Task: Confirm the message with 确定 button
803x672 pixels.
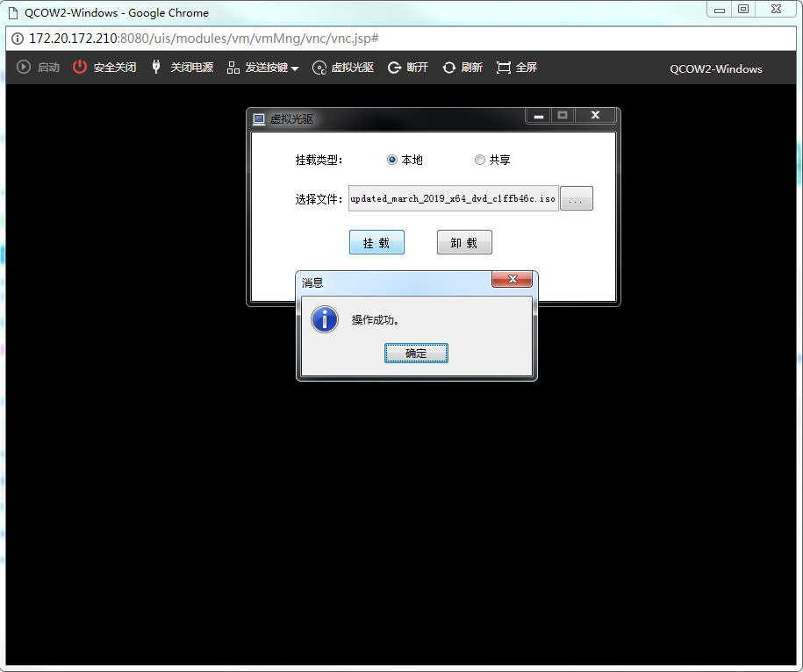Action: click(416, 354)
